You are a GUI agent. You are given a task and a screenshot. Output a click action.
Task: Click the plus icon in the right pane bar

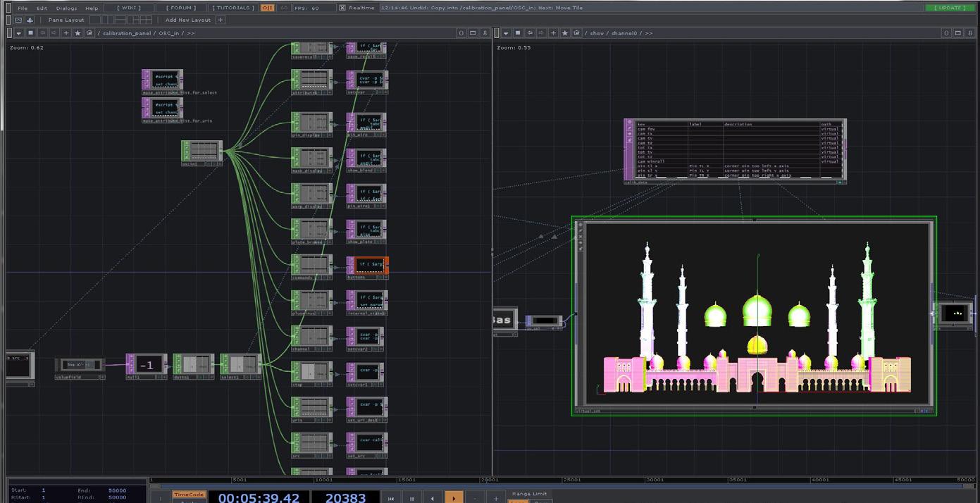pyautogui.click(x=553, y=33)
